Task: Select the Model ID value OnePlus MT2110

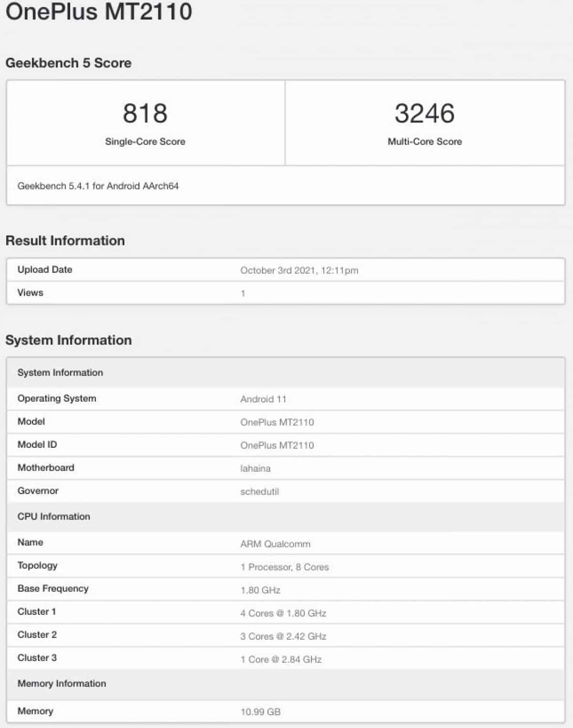Action: point(277,446)
